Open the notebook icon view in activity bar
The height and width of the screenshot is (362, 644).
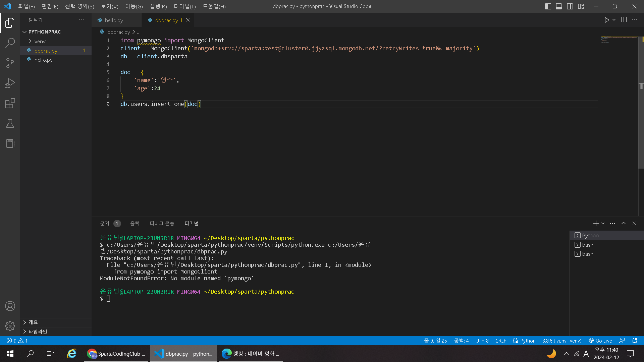(10, 143)
